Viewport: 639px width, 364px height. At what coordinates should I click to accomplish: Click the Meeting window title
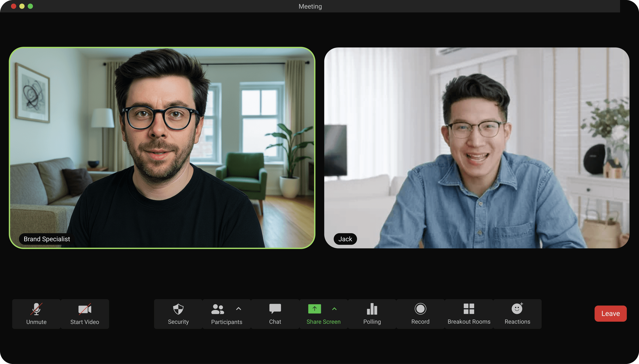point(310,6)
